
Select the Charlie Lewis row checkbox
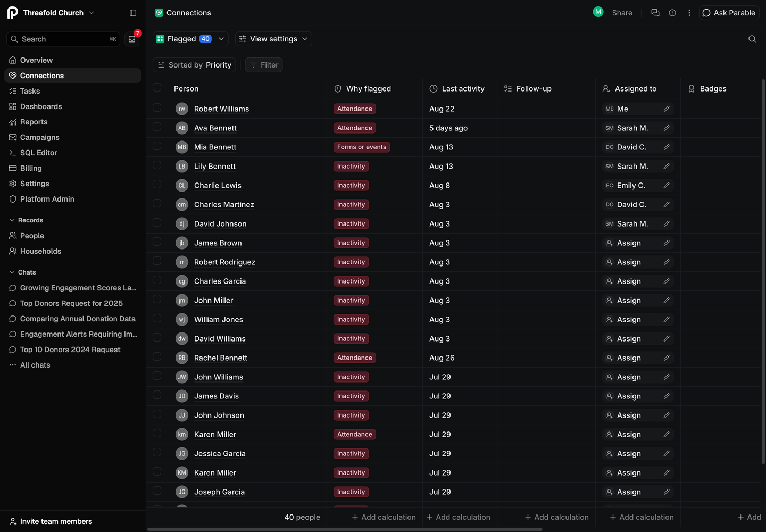tap(157, 184)
